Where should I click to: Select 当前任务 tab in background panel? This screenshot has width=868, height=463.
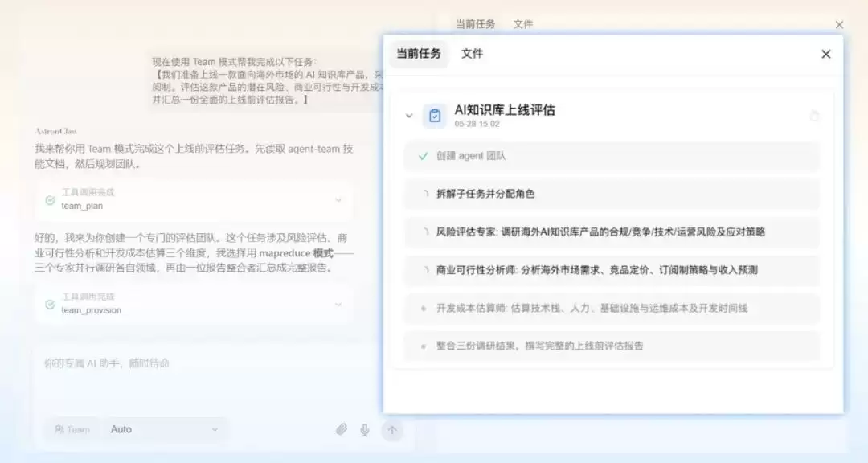pos(475,24)
